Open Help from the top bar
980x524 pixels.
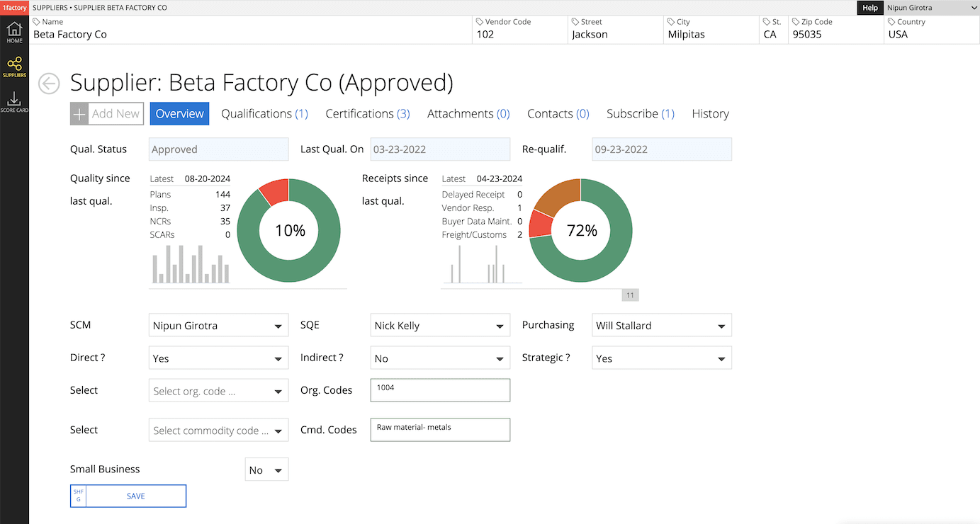[x=870, y=8]
